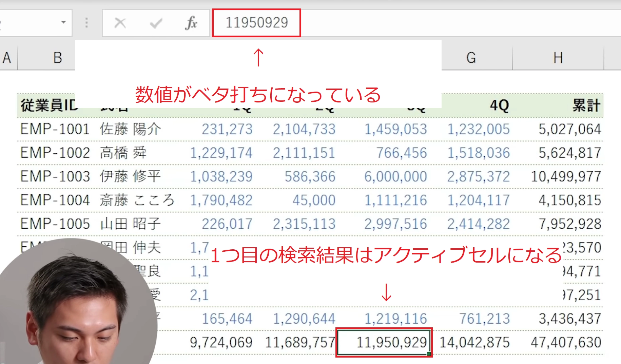The width and height of the screenshot is (621, 364).
Task: Click cell with value 766,456
Action: click(402, 153)
